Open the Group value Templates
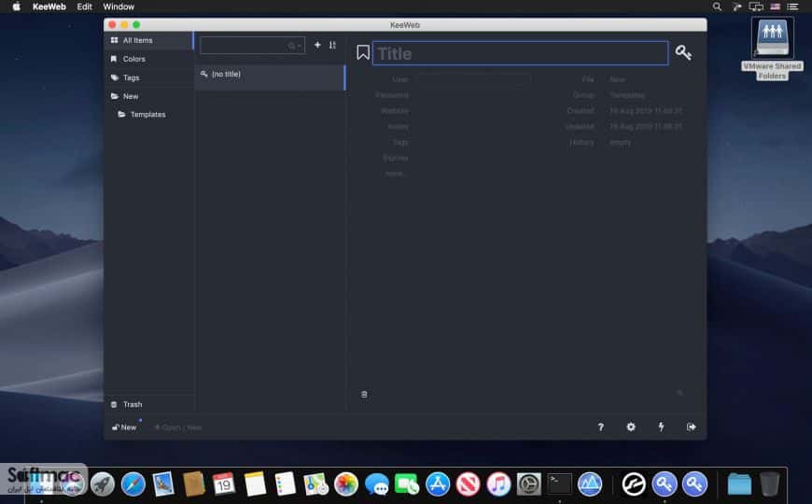Image resolution: width=812 pixels, height=504 pixels. click(x=627, y=95)
